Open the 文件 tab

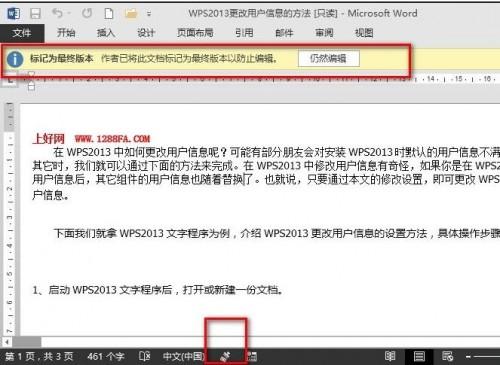pos(22,33)
